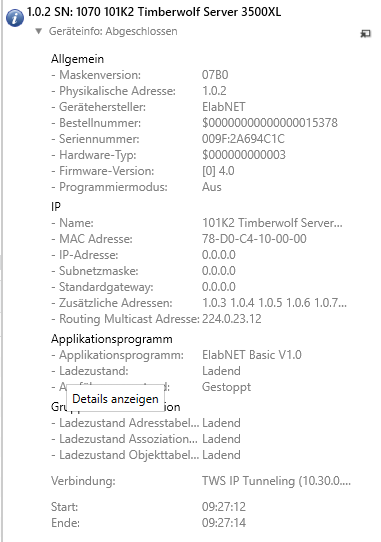Click the Gestoppt status value
The height and width of the screenshot is (542, 381).
coord(226,387)
